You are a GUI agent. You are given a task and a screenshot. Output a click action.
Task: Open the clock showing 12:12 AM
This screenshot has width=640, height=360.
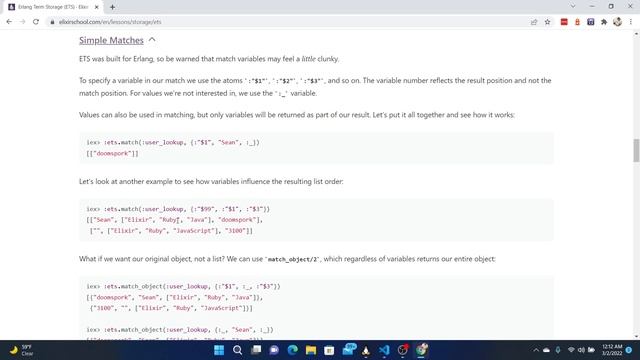612,350
